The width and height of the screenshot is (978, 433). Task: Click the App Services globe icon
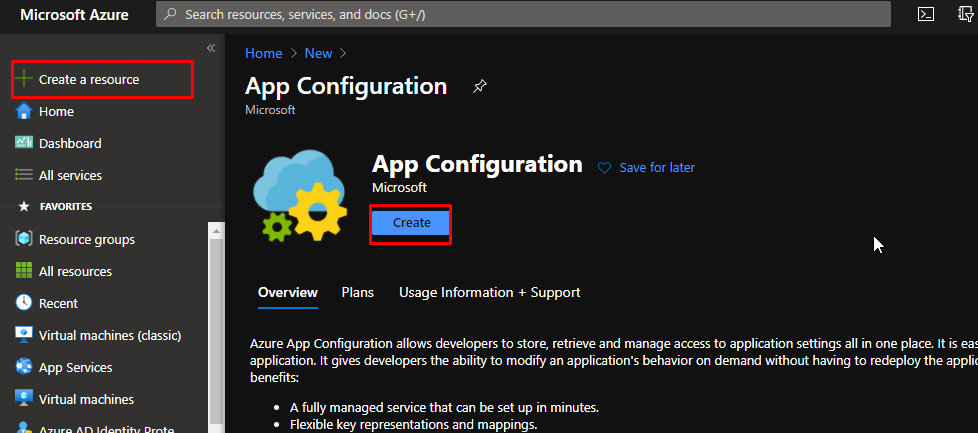pyautogui.click(x=24, y=367)
